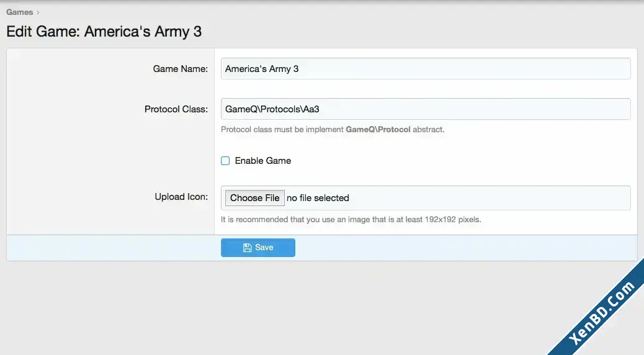Click the Choose File button

tap(254, 198)
